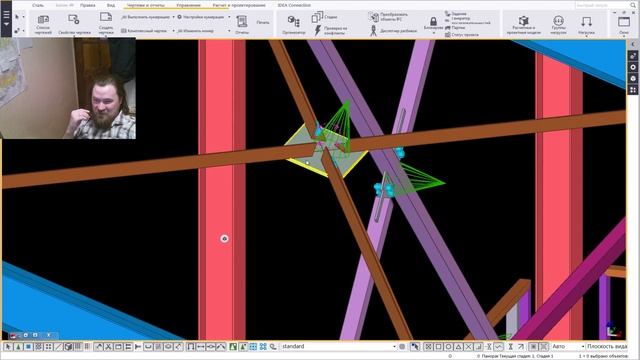Toggle Snap to center points switch

click(448, 347)
